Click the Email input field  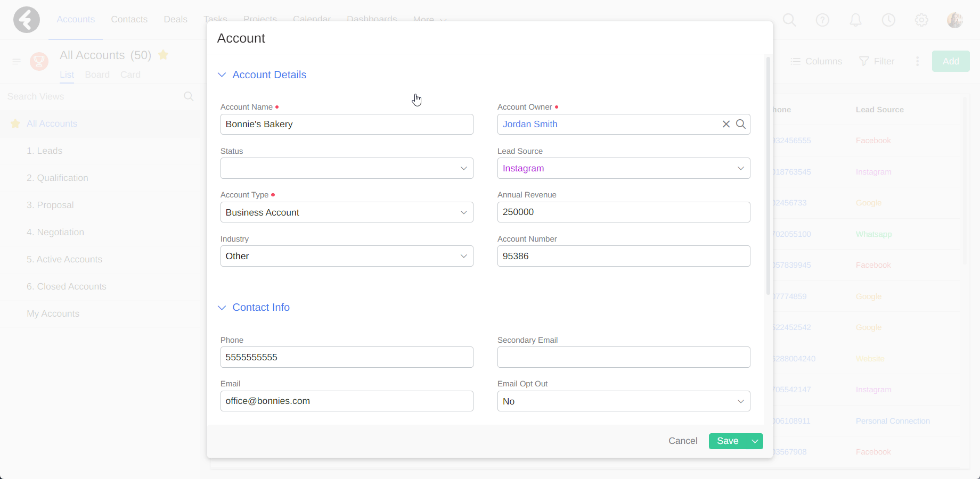pos(347,401)
